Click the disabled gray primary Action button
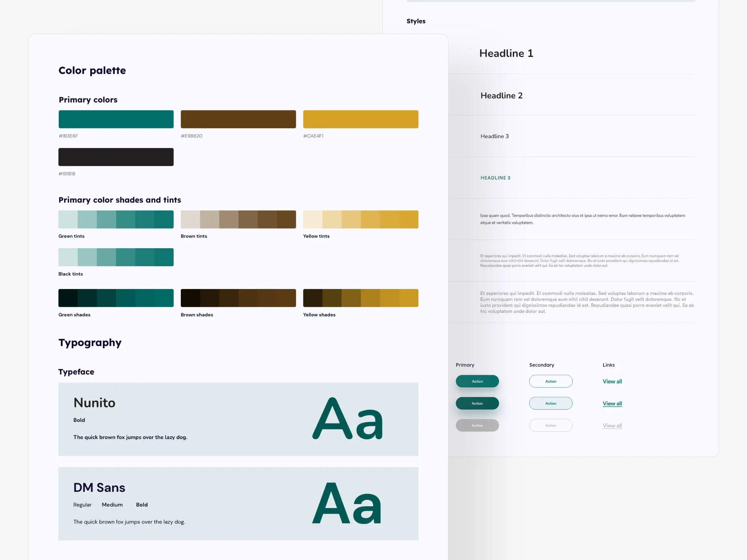 [x=477, y=425]
